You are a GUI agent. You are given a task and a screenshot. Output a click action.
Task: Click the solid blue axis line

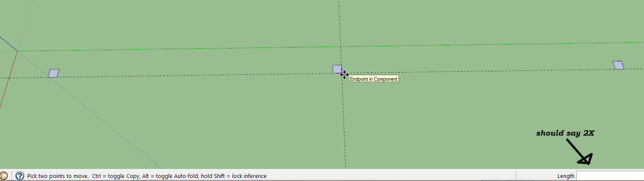[x=8, y=44]
